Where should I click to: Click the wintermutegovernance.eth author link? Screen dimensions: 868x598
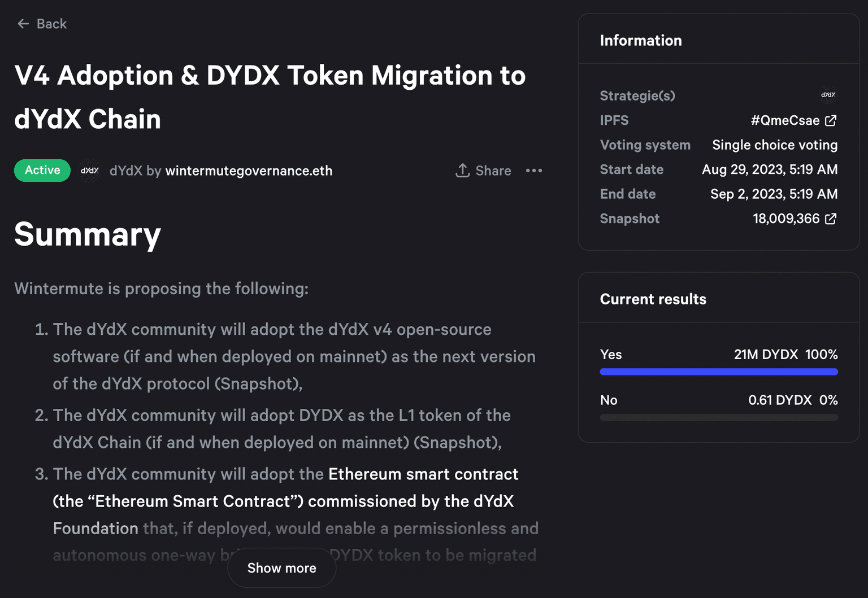(249, 170)
